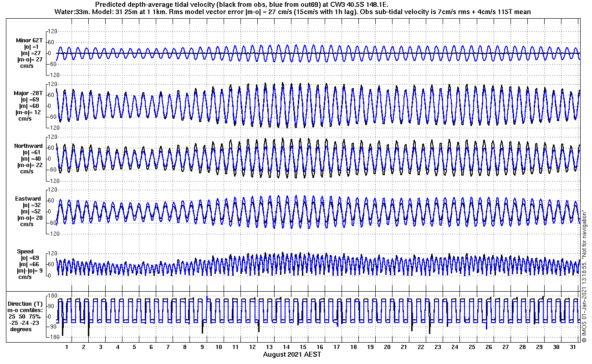The image size is (592, 364).
Task: Click day '31' on the date axis
Action: [x=572, y=347]
